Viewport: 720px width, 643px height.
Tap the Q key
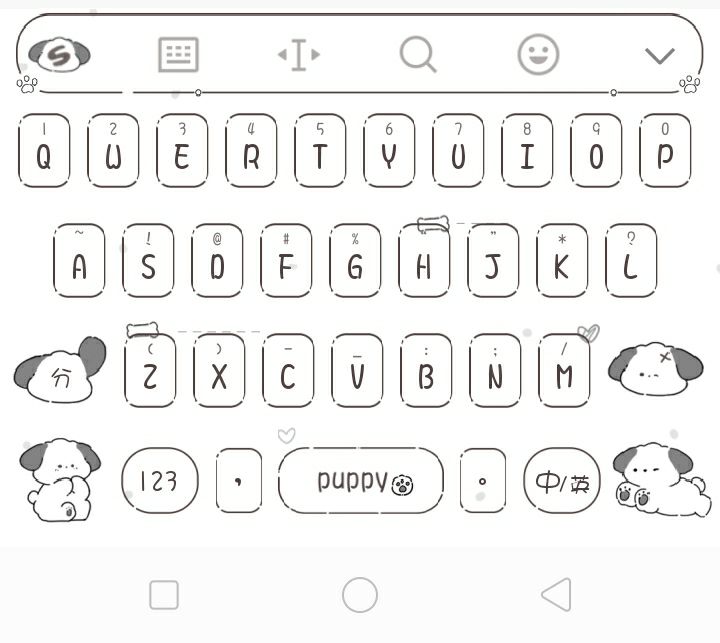coord(44,151)
